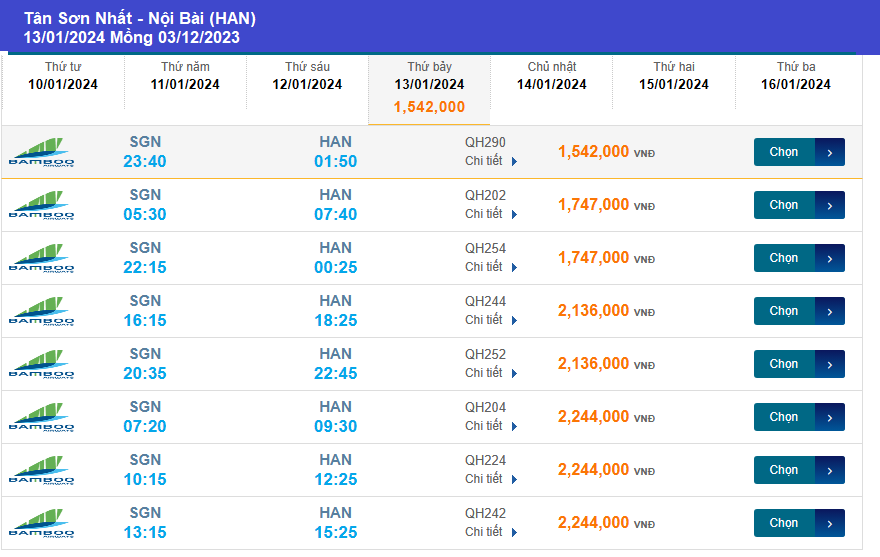Click Bamboo Airways logo on flight QH244
Screen dimensions: 880x557
pyautogui.click(x=42, y=311)
